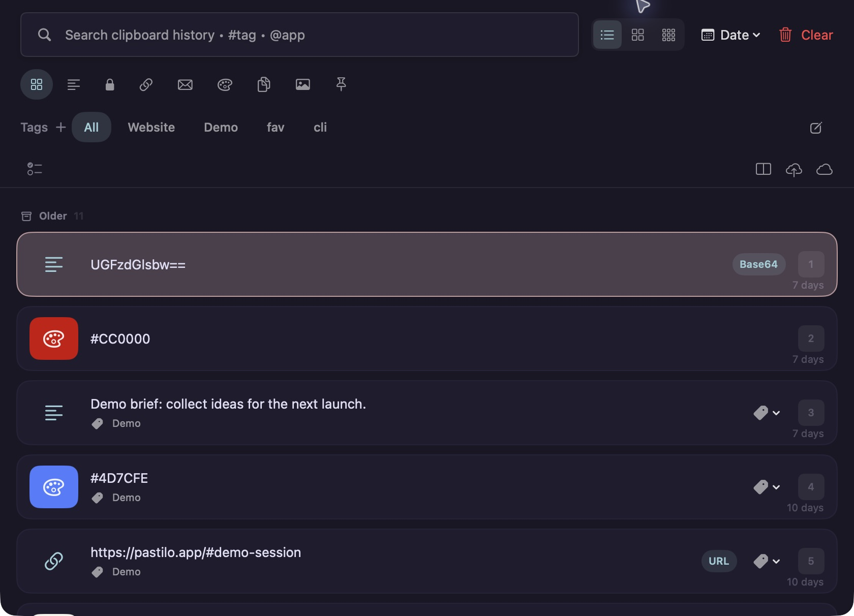Filter by secure lock items
Image resolution: width=854 pixels, height=616 pixels.
pos(110,84)
